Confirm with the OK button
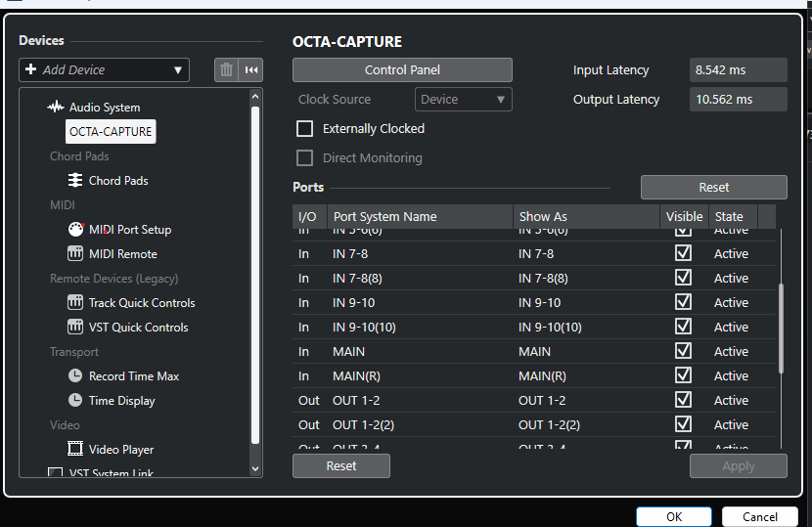812x527 pixels. 674,516
